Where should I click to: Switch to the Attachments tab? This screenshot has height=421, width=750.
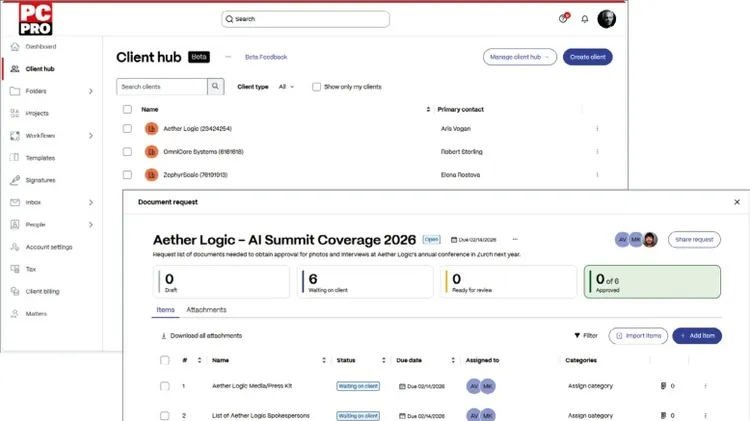[x=206, y=310]
